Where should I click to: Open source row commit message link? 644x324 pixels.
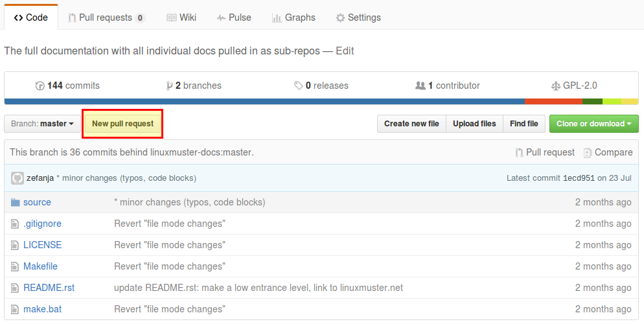190,202
